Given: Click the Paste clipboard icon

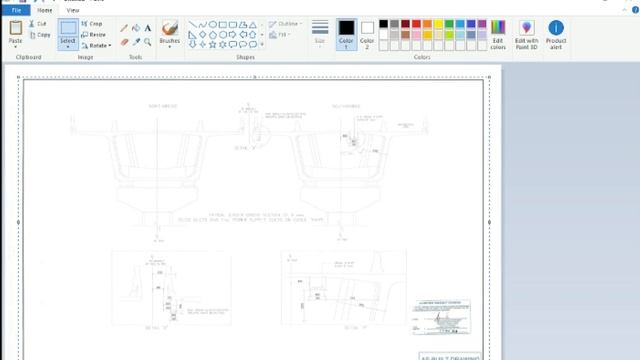Looking at the screenshot, I should (16, 28).
